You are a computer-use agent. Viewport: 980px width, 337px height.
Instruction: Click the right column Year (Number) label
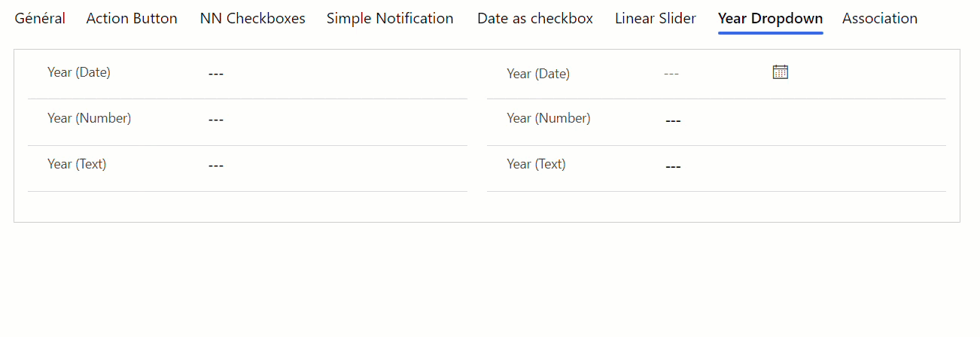[x=549, y=118]
